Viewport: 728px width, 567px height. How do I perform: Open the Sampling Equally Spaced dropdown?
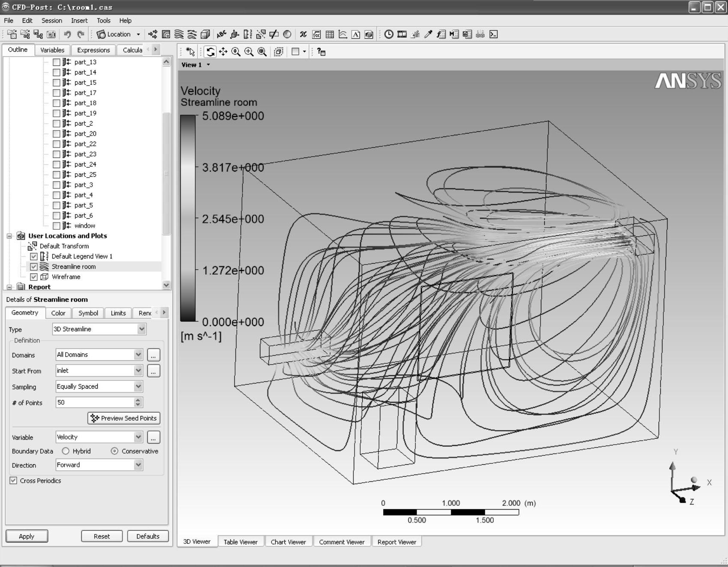click(x=138, y=386)
